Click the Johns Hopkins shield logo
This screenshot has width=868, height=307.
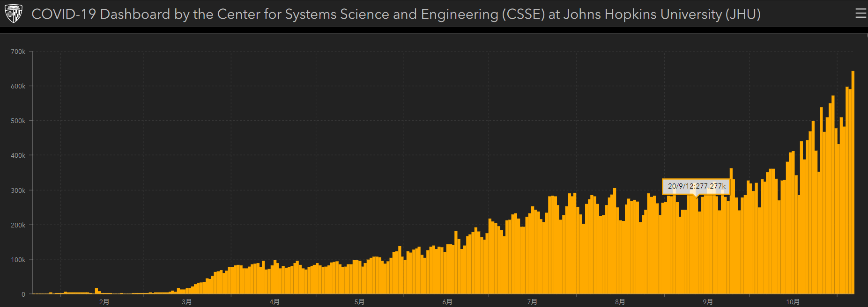(x=13, y=14)
